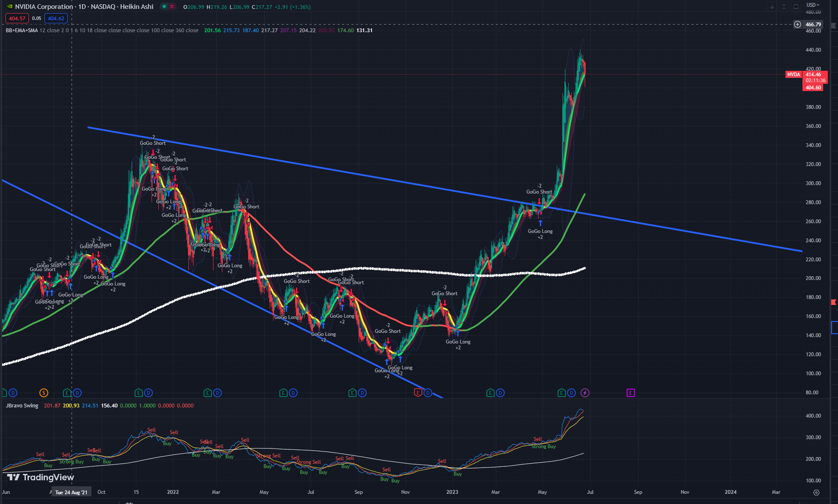Click the blue legend value 215.73
Image resolution: width=838 pixels, height=504 pixels.
tap(231, 30)
